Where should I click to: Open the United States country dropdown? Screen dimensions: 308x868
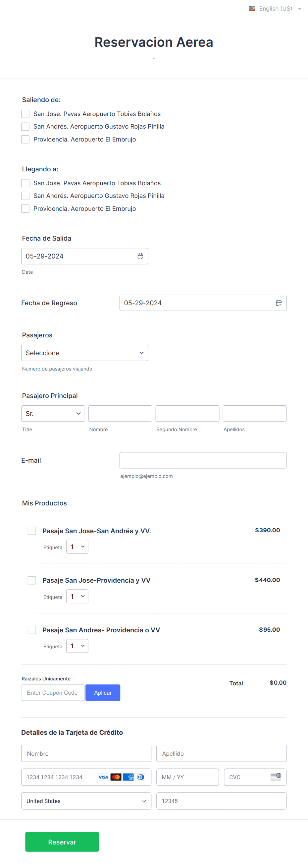coord(86,801)
